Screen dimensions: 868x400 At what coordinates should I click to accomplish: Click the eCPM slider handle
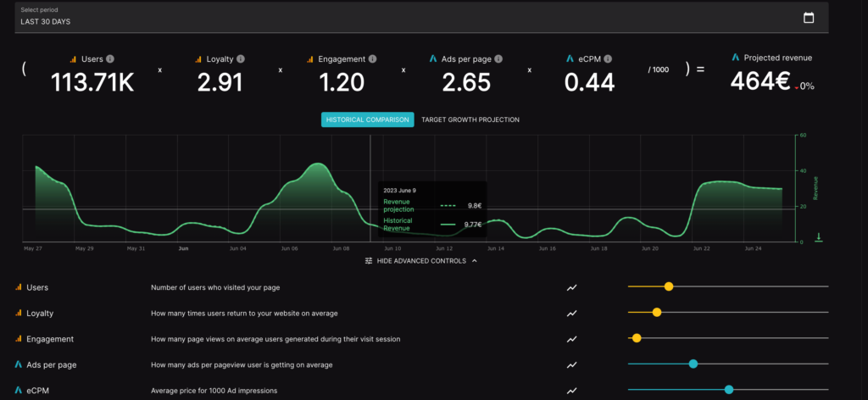click(x=729, y=390)
